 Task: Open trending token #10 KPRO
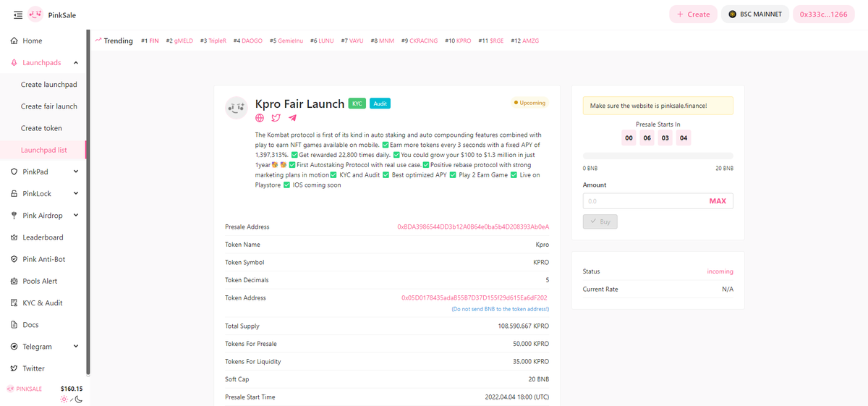coord(458,41)
